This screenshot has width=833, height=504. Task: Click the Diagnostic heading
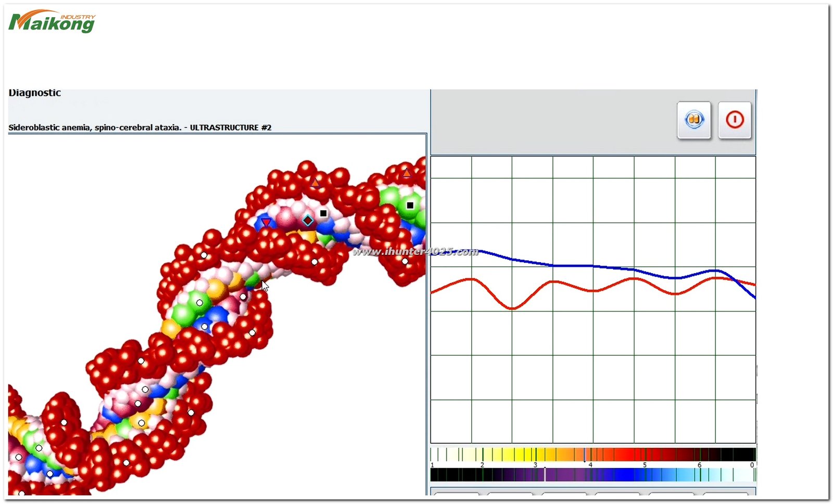[35, 93]
